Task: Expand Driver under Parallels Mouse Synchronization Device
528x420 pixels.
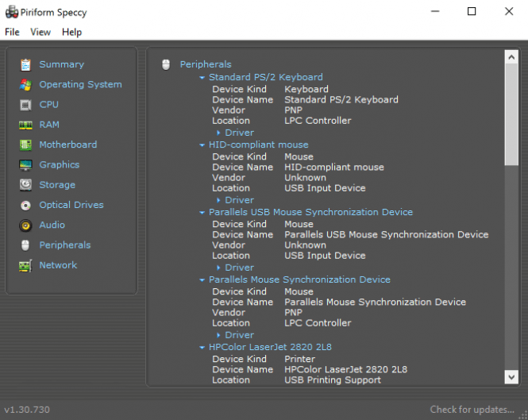Action: pyautogui.click(x=218, y=335)
